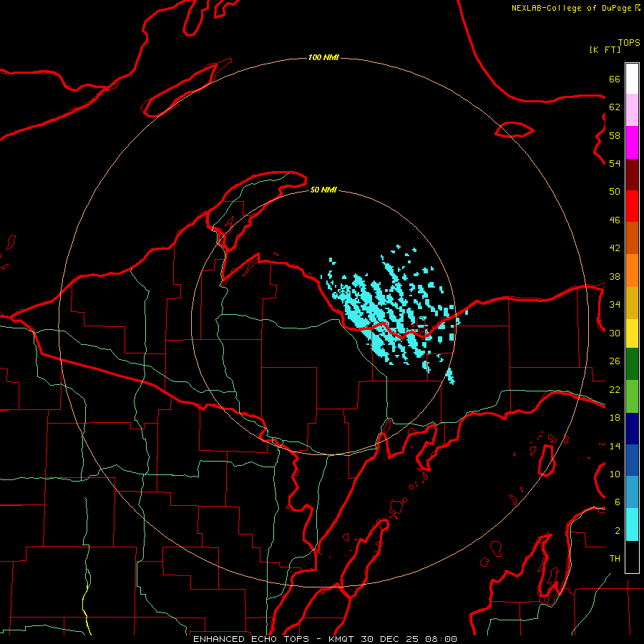Click the '22' legend value
The width and height of the screenshot is (644, 644).
pos(615,389)
